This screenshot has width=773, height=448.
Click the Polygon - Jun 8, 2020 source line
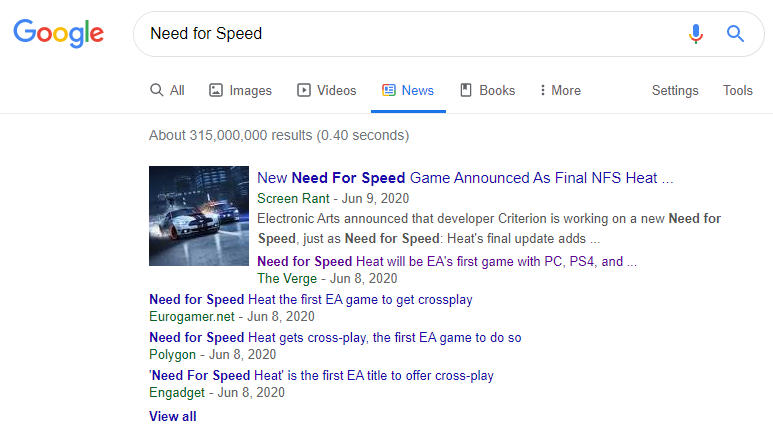pos(212,354)
